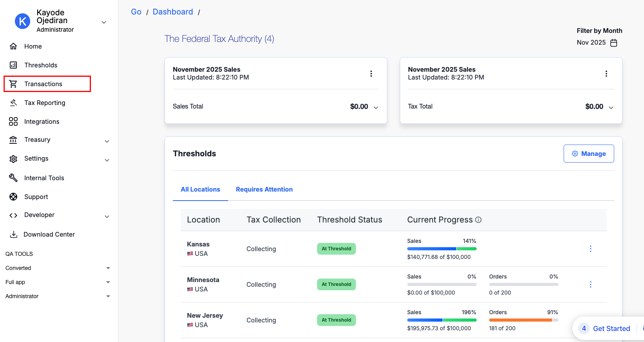Open the Minnesota row three-dot menu
The width and height of the screenshot is (644, 342).
click(x=591, y=284)
